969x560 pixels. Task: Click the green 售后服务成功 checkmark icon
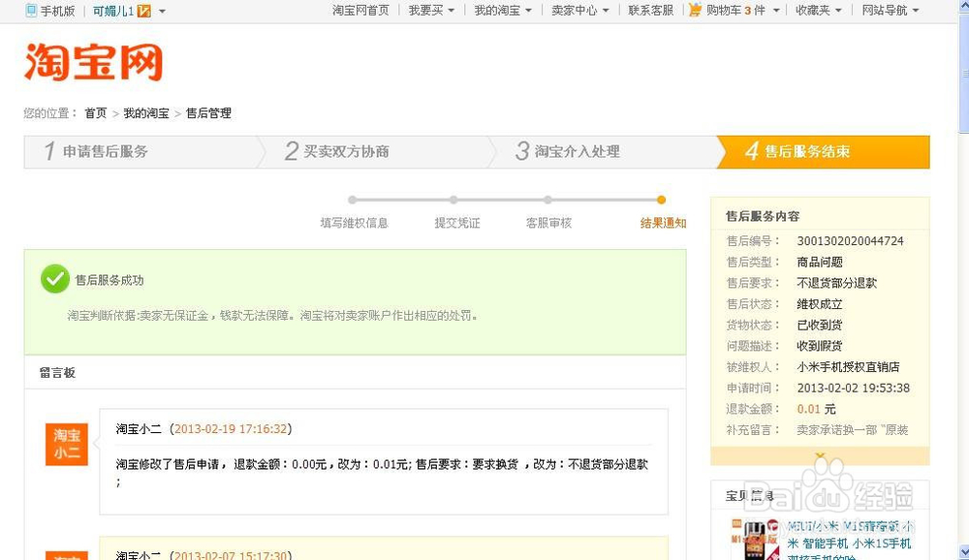[x=55, y=280]
